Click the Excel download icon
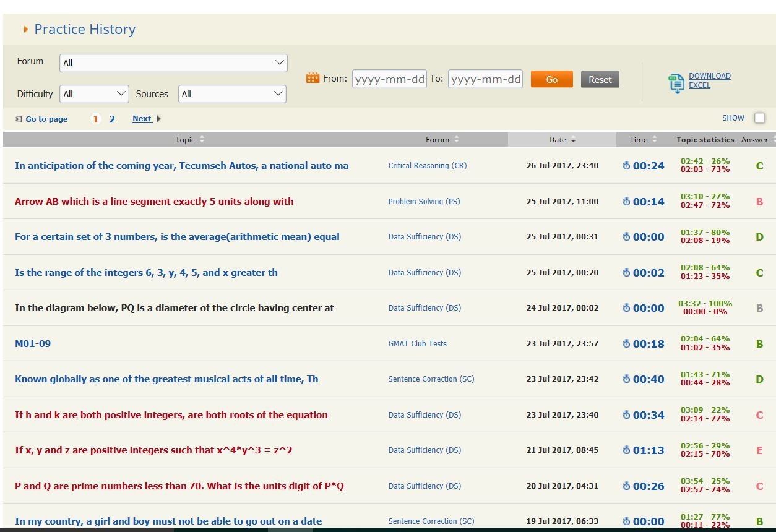Viewport: 776px width, 532px height. pyautogui.click(x=676, y=83)
